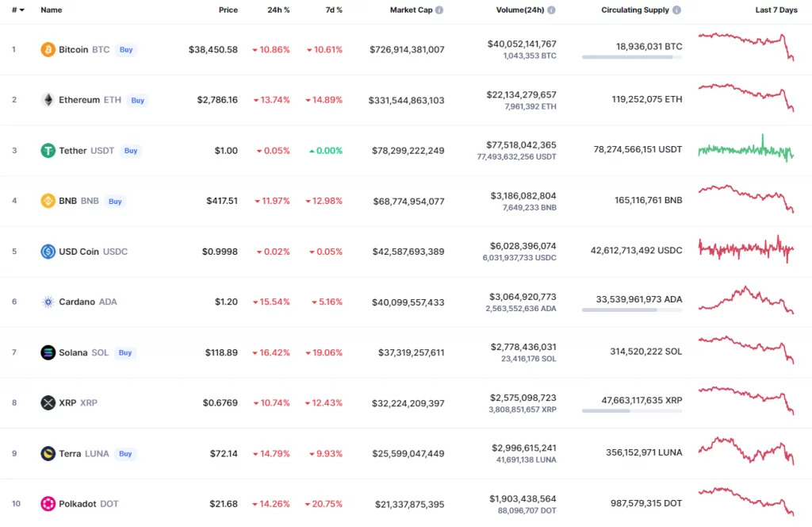Image resolution: width=812 pixels, height=527 pixels.
Task: Select the Ethereum coin icon
Action: tap(47, 100)
